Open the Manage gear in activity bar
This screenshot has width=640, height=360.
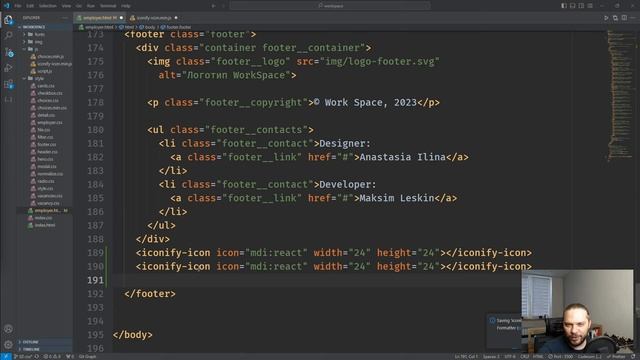(x=8, y=344)
